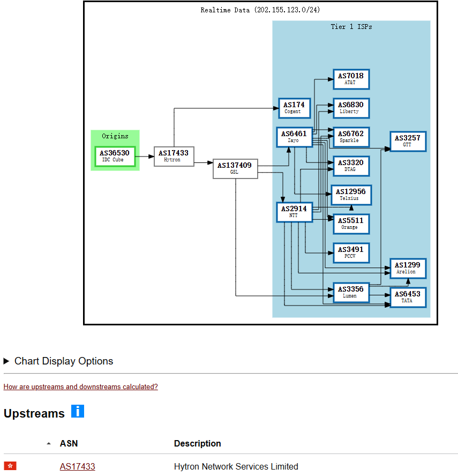Click the AS3257 GTT node
The height and width of the screenshot is (476, 458).
coord(408,142)
